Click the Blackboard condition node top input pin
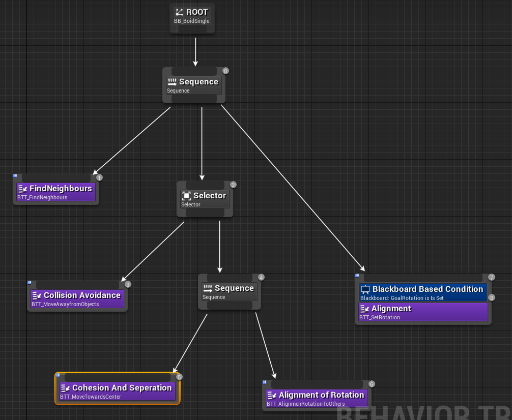512x420 pixels. point(423,278)
